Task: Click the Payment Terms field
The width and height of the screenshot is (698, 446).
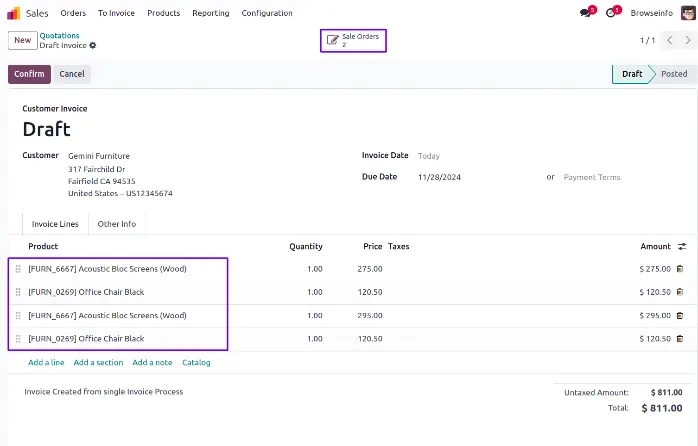Action: click(x=592, y=177)
